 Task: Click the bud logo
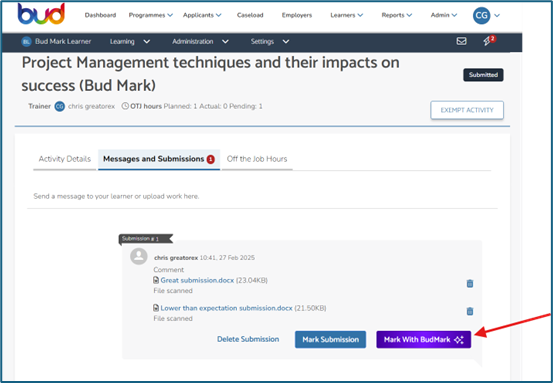tap(41, 14)
